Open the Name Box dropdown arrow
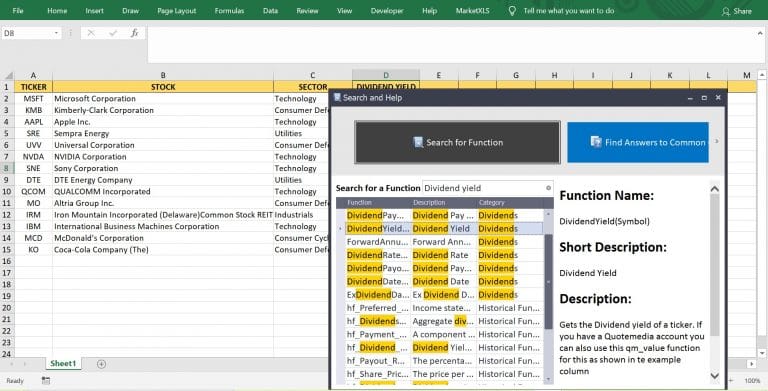This screenshot has height=391, width=768. [56, 33]
